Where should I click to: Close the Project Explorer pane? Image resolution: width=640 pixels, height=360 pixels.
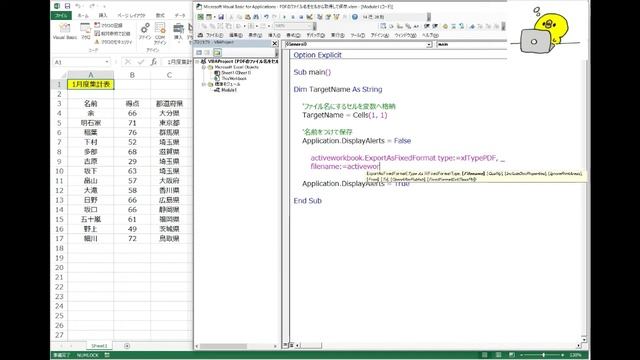point(275,43)
